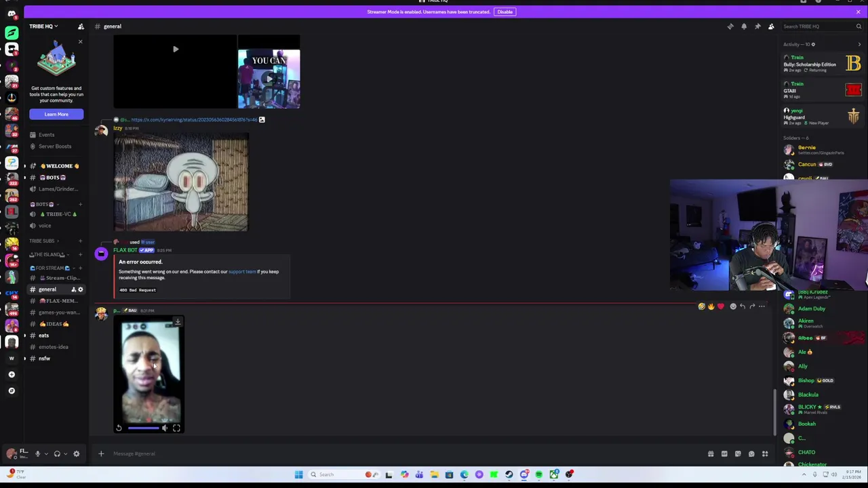Image resolution: width=868 pixels, height=488 pixels.
Task: Open User Settings gear
Action: click(x=76, y=453)
